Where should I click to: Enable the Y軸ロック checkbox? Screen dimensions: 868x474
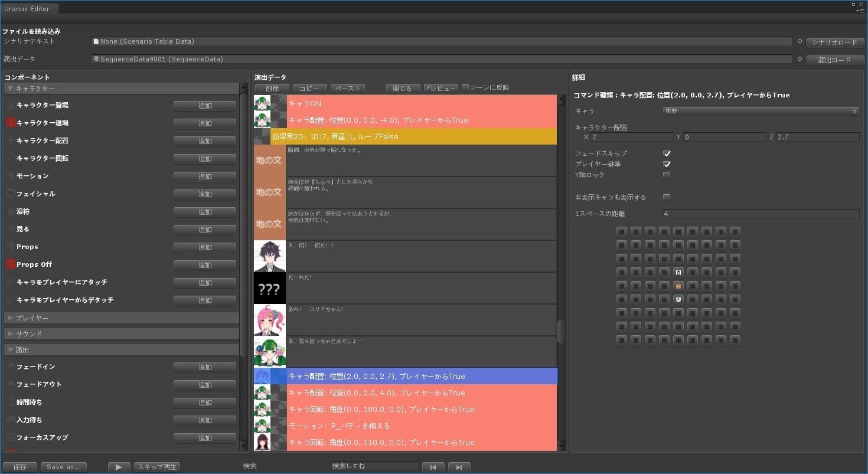tap(667, 175)
